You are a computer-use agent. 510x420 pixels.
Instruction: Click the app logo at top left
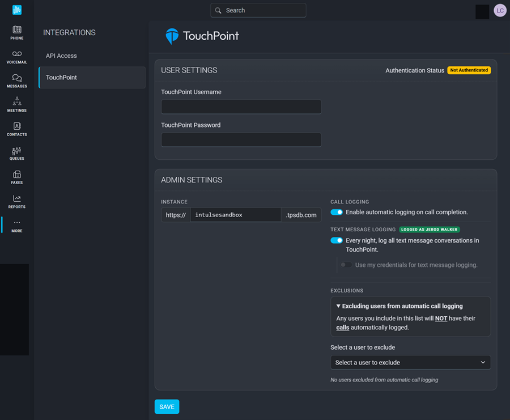[x=17, y=10]
